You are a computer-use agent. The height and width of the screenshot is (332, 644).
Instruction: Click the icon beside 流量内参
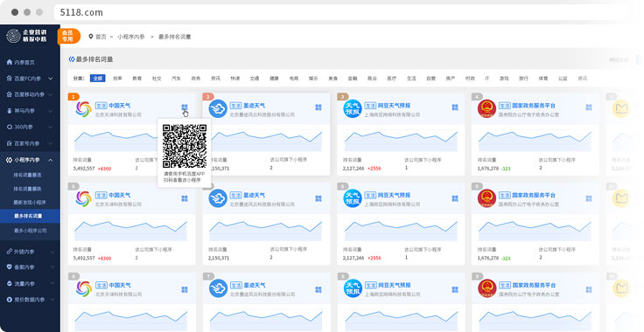pyautogui.click(x=10, y=283)
